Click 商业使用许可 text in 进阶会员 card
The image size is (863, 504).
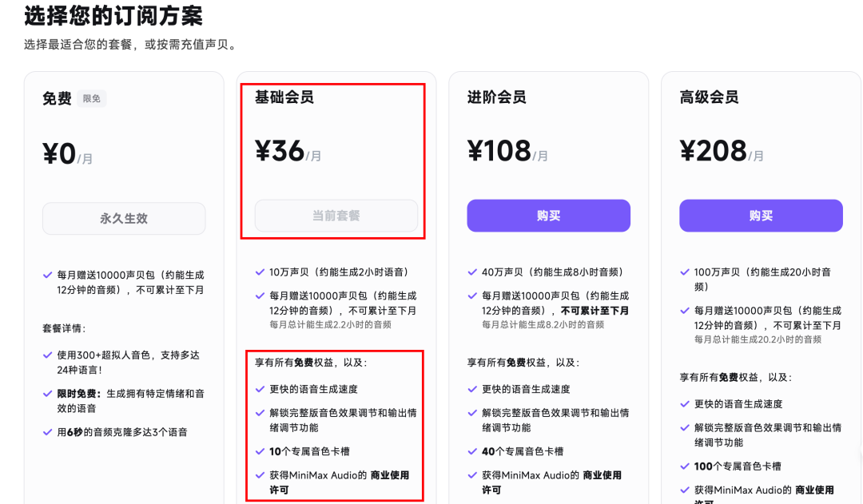[x=552, y=482]
